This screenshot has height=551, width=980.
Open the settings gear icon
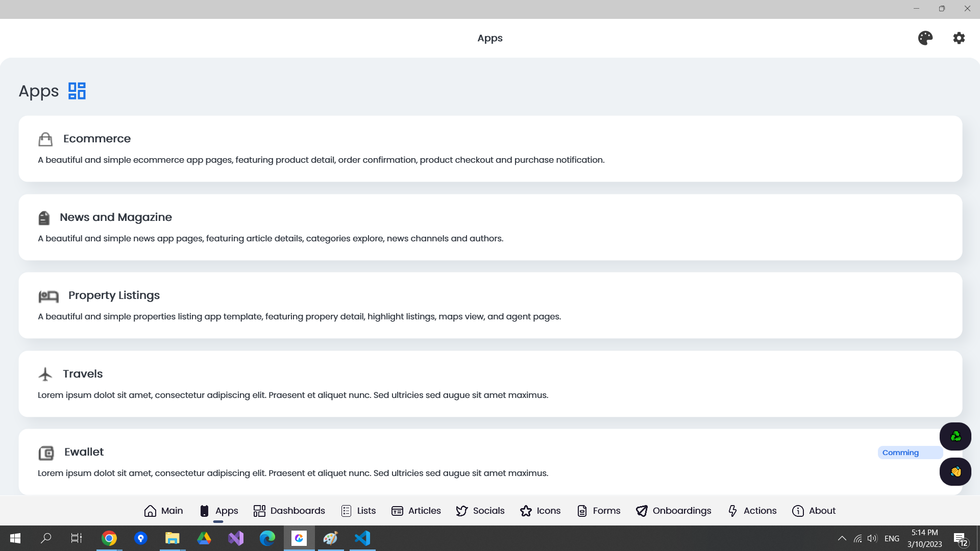pos(959,38)
